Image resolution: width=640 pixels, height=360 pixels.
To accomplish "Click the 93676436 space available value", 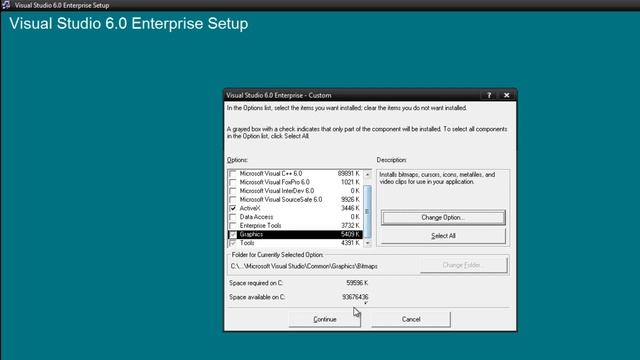I will point(355,297).
